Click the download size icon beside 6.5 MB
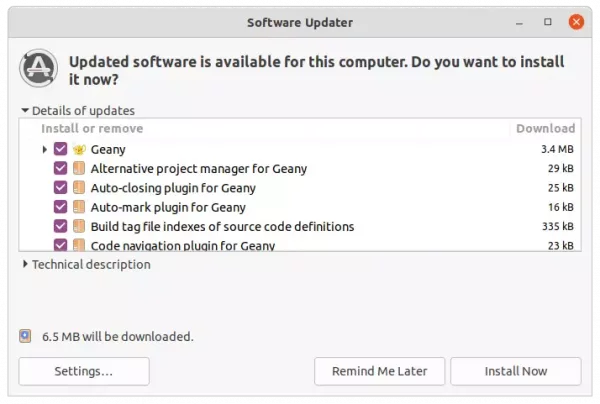600x404 pixels. click(x=25, y=336)
